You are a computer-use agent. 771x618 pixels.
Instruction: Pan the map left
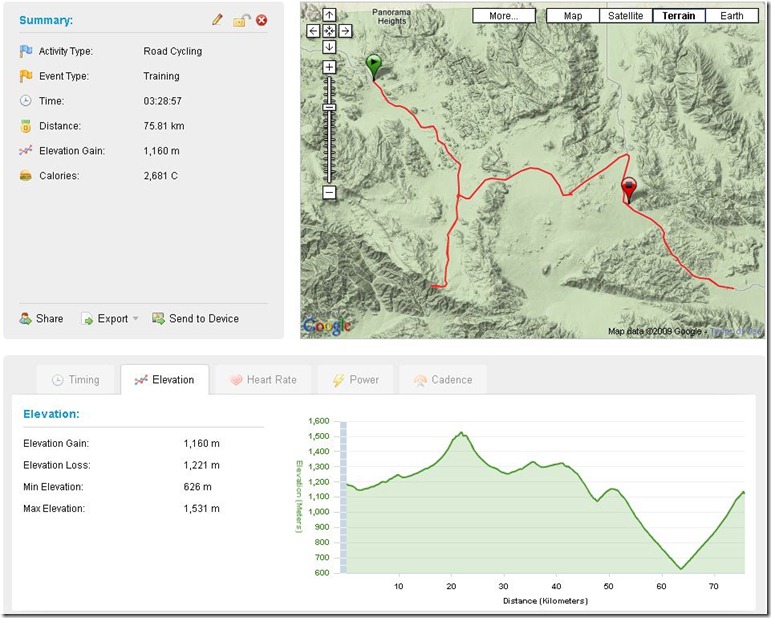(313, 31)
